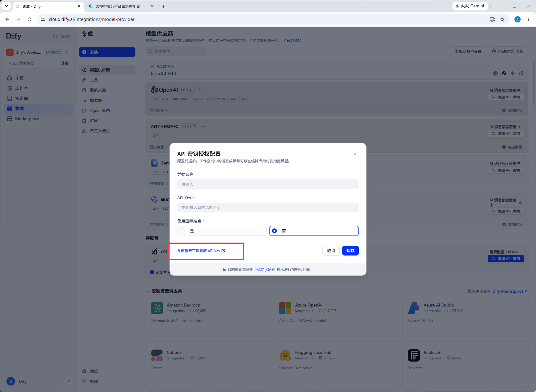Open the OpenAI provider more options menu
The width and height of the screenshot is (536, 392).
200,90
